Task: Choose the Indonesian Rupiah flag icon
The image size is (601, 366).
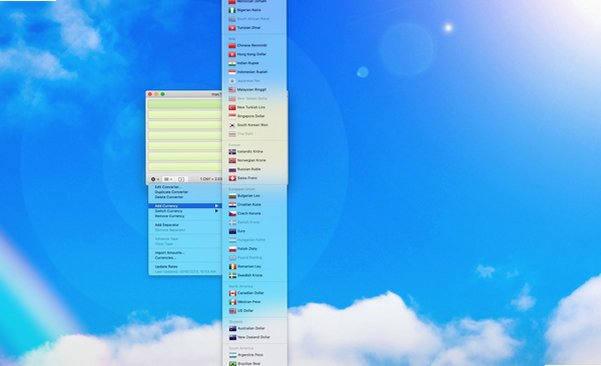Action: point(232,72)
